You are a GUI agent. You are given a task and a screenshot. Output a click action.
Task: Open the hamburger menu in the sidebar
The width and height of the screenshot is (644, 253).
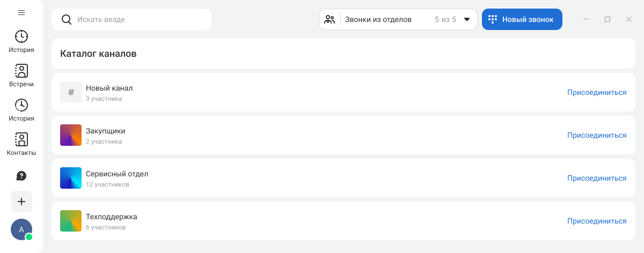[21, 12]
